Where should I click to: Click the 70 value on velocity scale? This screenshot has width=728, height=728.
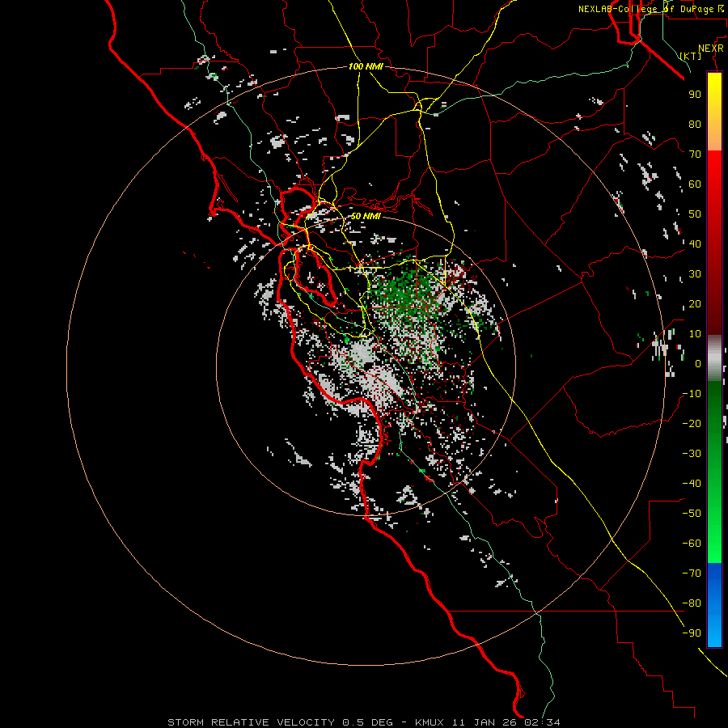point(695,154)
